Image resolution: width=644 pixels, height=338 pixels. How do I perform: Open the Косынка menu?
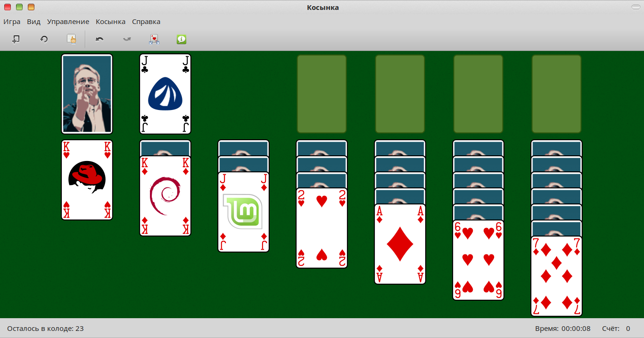point(110,22)
